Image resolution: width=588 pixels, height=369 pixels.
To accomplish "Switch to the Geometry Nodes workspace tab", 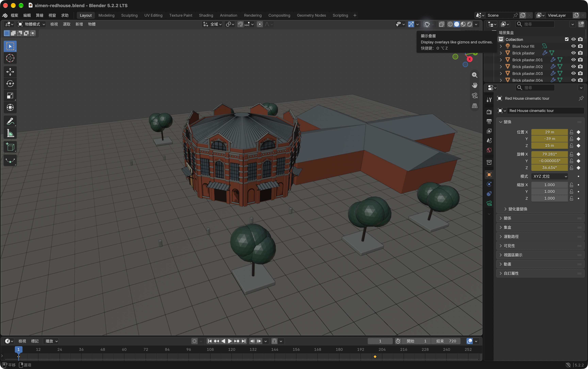I will (311, 15).
